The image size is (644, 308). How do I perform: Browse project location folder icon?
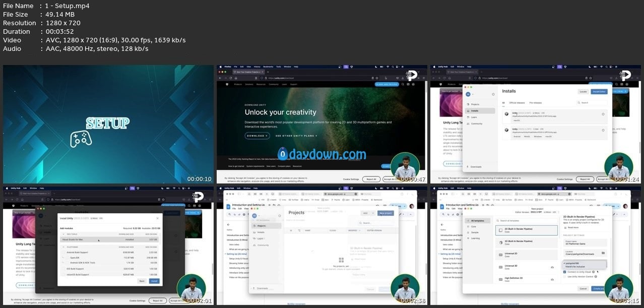pos(603,253)
